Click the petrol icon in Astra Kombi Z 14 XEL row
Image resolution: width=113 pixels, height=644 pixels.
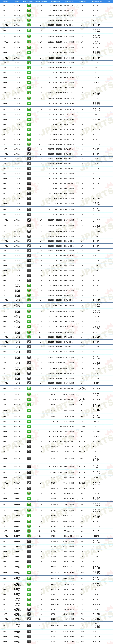tap(29, 295)
